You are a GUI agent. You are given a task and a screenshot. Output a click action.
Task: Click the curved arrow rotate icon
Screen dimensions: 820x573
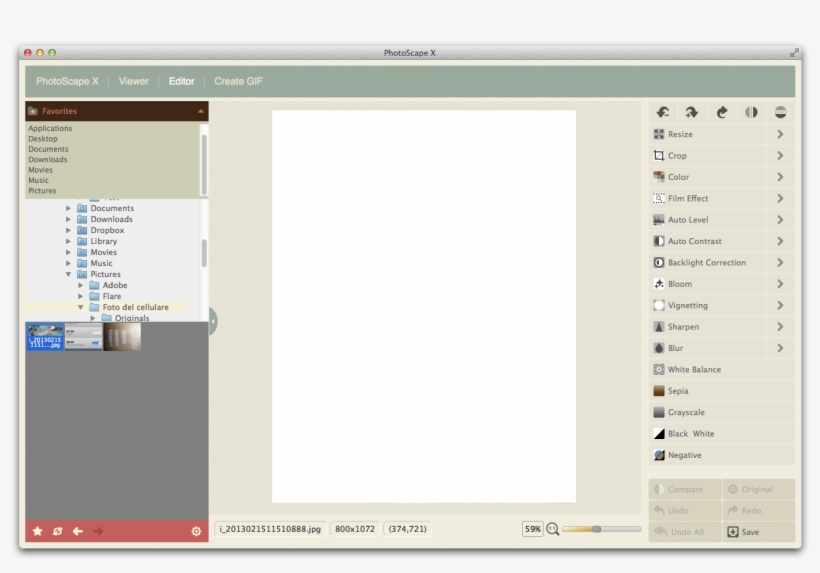(x=722, y=112)
